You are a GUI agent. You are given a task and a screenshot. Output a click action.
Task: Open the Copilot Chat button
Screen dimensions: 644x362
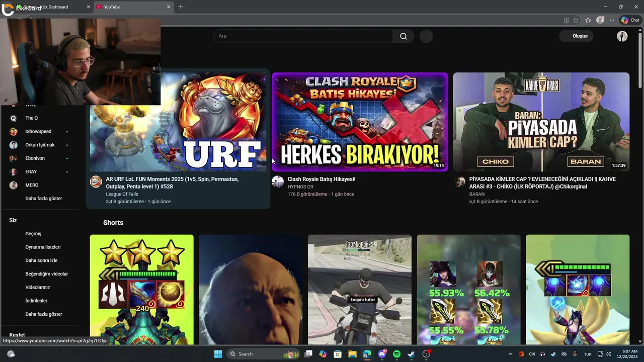pyautogui.click(x=630, y=20)
